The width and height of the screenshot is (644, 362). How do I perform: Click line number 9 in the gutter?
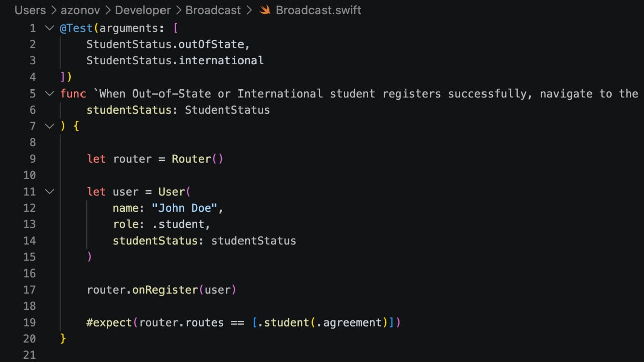33,159
